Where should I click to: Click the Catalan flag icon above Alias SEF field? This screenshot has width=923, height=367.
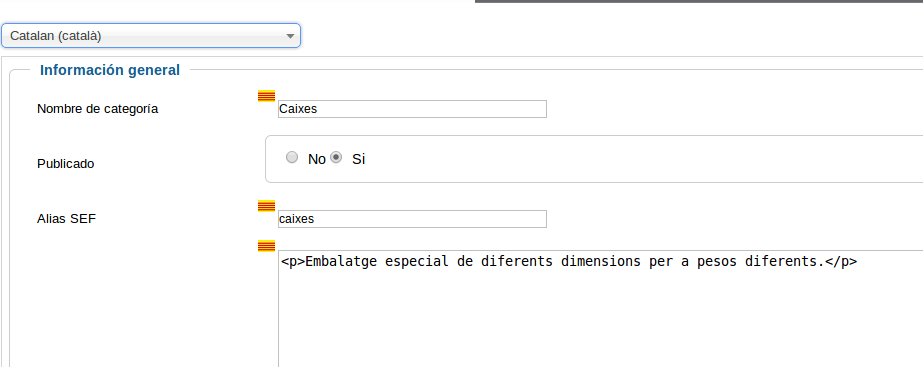tap(267, 206)
